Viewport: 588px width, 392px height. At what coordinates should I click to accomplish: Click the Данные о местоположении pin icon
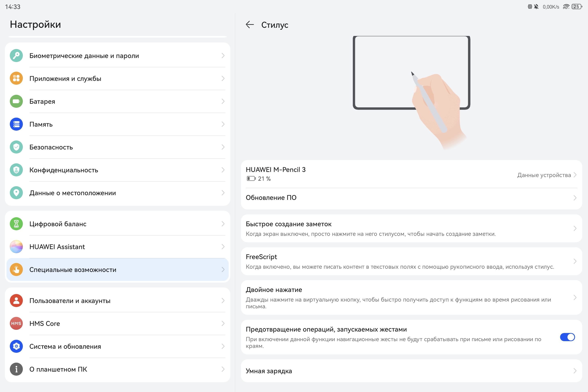tap(16, 193)
